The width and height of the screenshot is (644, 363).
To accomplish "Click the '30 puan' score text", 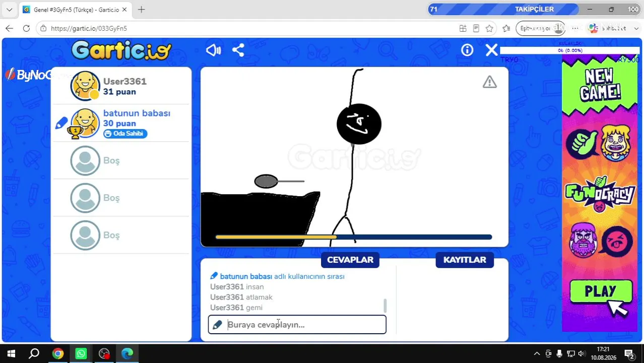I will (119, 124).
